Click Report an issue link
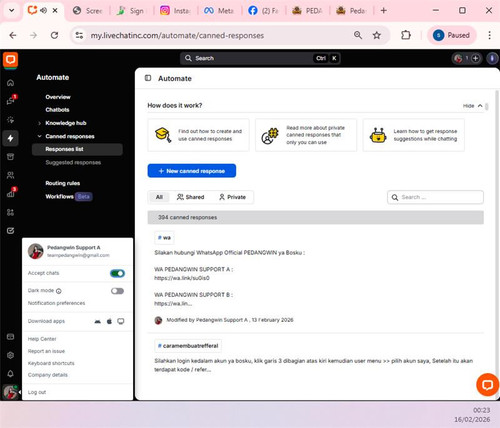 (46, 351)
